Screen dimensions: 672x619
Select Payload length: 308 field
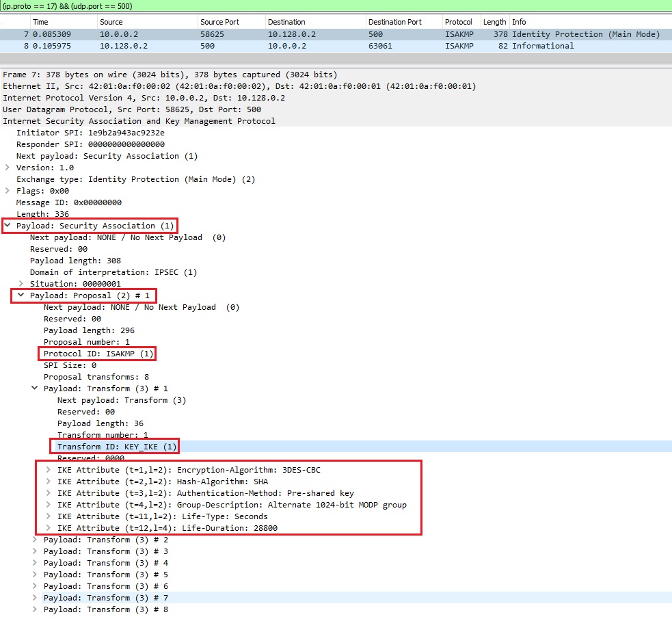(x=75, y=261)
